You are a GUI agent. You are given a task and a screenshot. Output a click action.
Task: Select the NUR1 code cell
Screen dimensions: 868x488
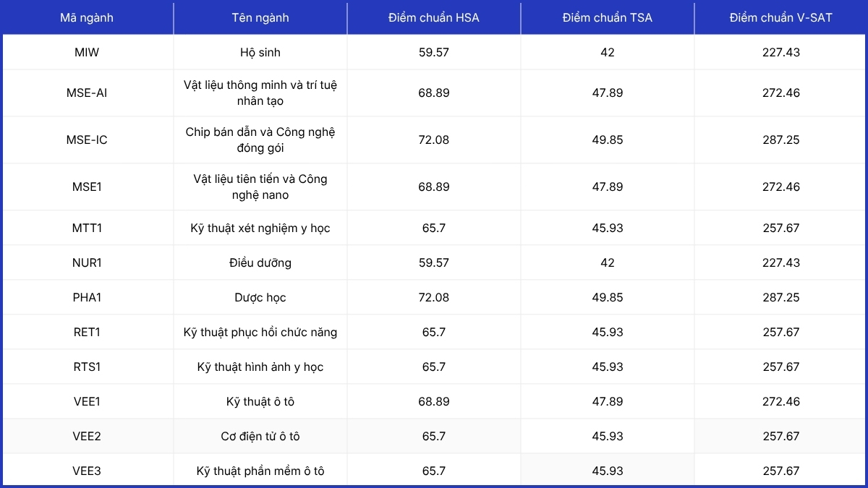point(87,262)
